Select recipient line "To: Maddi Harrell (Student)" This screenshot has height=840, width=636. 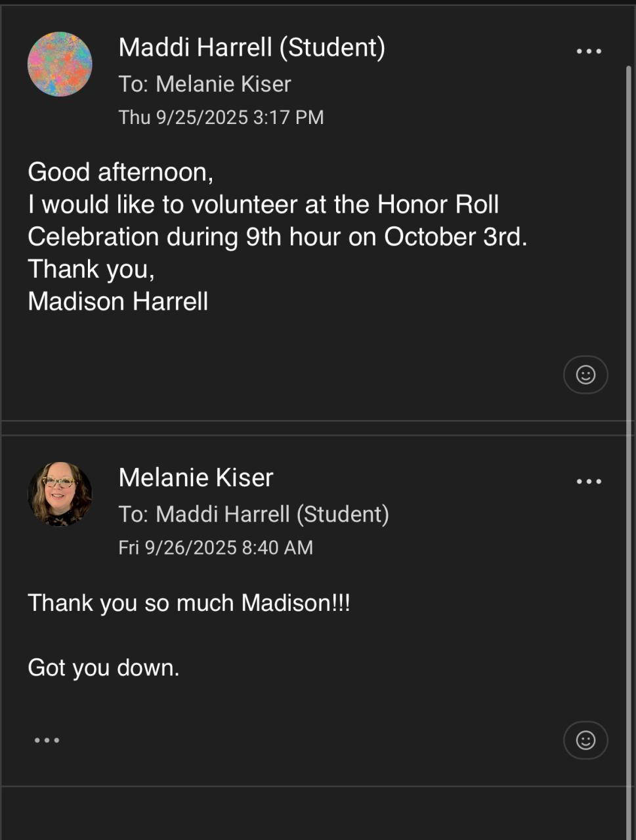[253, 514]
